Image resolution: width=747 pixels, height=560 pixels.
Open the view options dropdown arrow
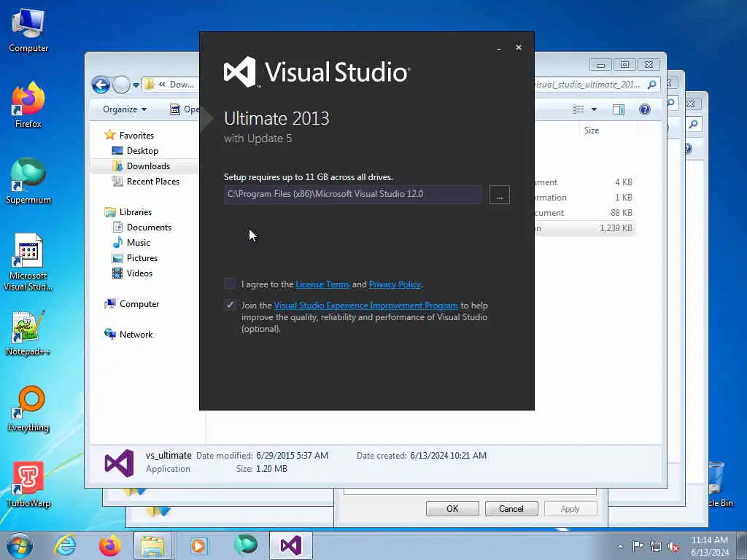(x=594, y=109)
